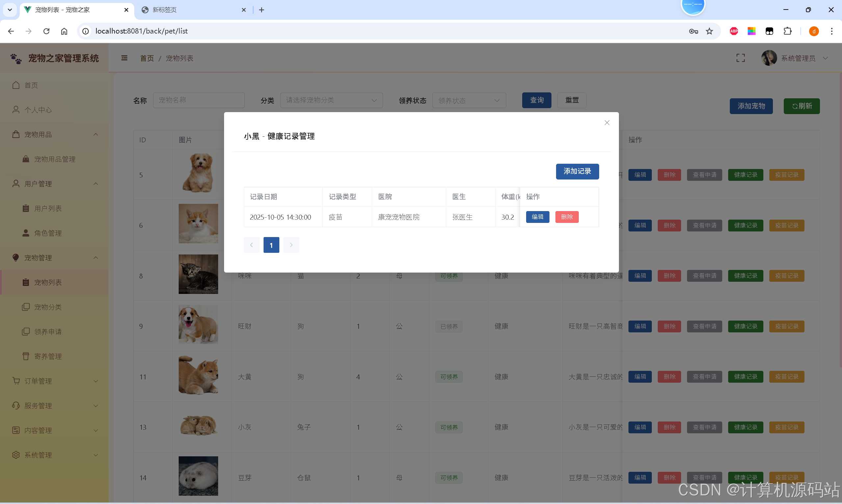This screenshot has height=504, width=842.
Task: Expand the 订单管理 sidebar group
Action: coord(54,381)
